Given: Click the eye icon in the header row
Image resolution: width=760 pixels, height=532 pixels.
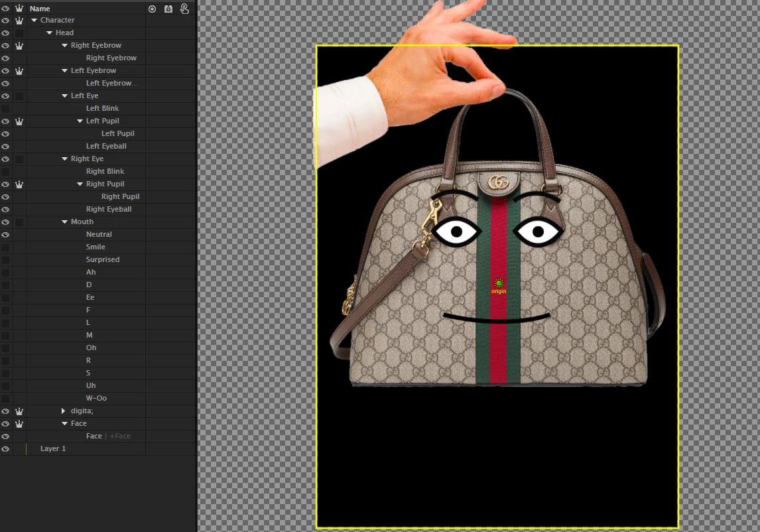Looking at the screenshot, I should (5, 8).
